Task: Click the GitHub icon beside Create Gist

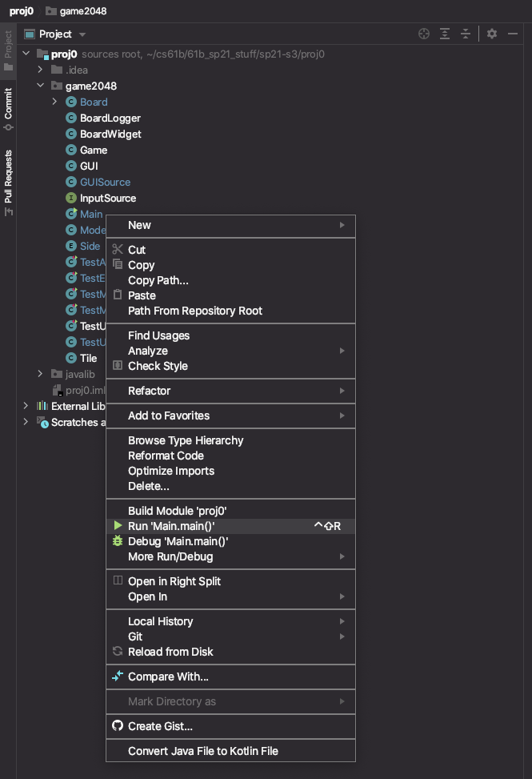Action: (118, 726)
